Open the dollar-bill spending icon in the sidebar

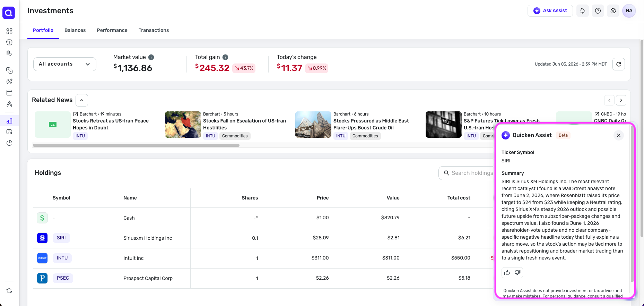coord(9,42)
